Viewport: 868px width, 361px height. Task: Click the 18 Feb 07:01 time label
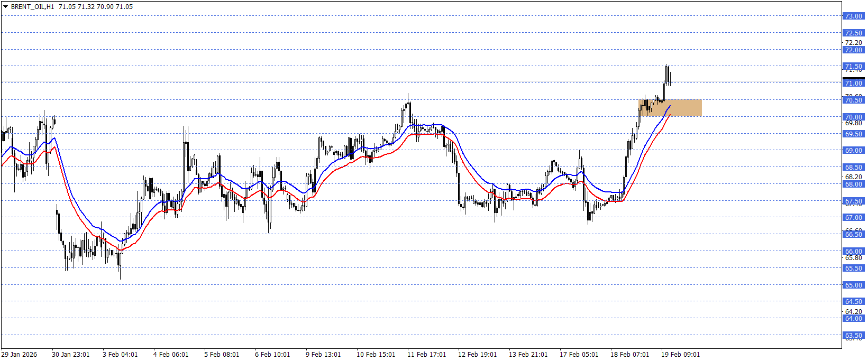click(x=629, y=354)
